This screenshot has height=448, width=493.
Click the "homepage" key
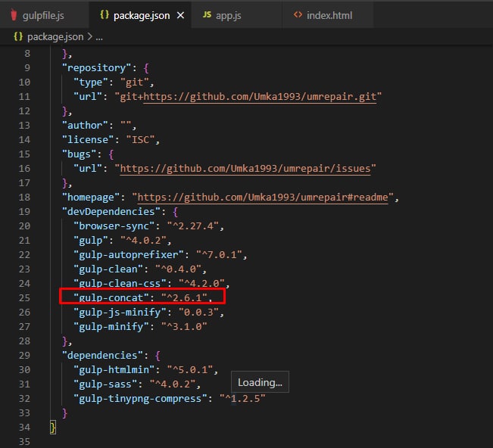click(91, 197)
